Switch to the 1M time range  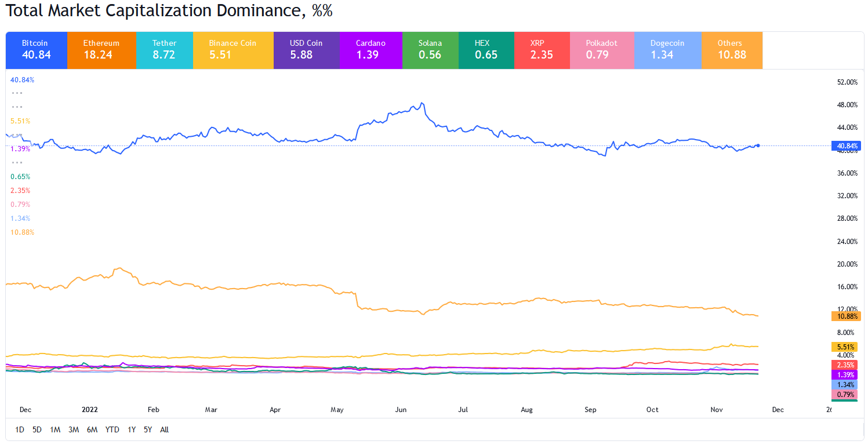55,429
